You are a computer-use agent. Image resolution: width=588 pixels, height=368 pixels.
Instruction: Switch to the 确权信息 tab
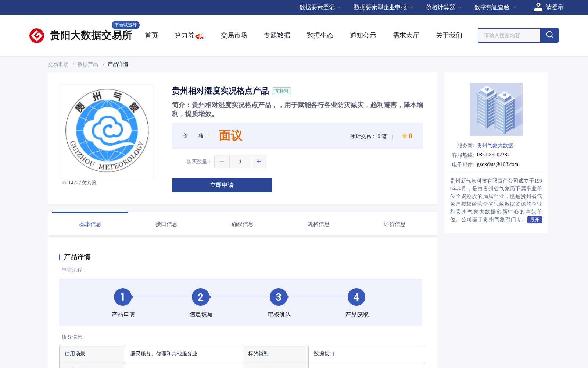tap(243, 224)
